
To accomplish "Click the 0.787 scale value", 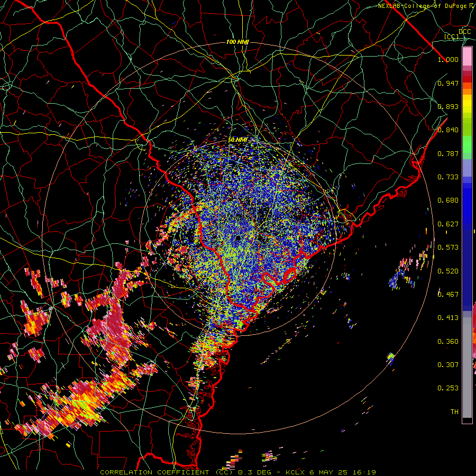I will [x=448, y=153].
